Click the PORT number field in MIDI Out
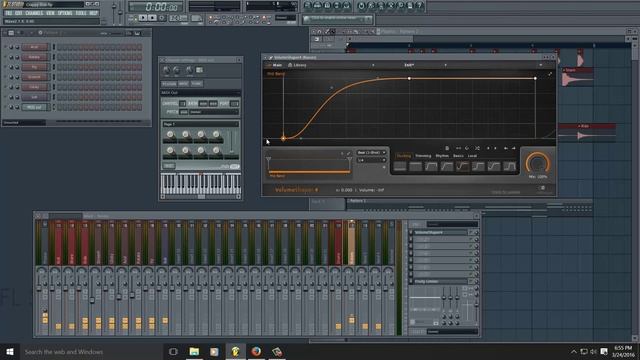This screenshot has height=360, width=640. (234, 104)
